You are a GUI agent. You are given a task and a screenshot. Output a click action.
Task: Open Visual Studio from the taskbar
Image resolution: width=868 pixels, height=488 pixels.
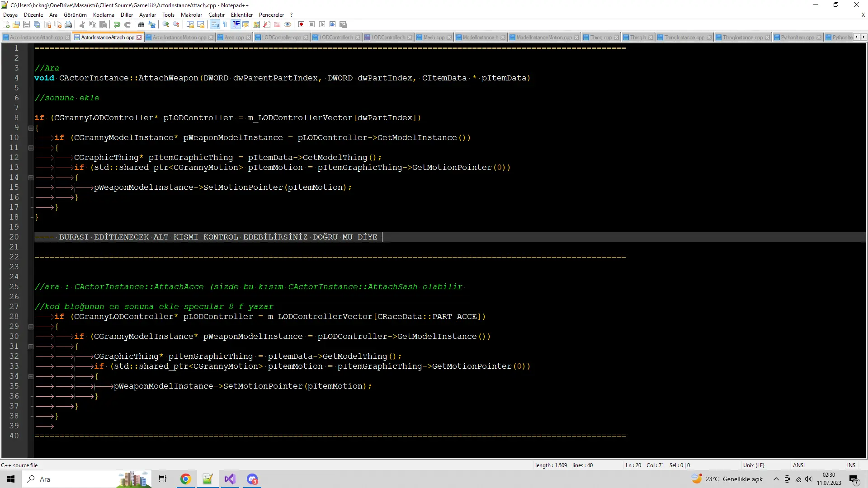230,479
